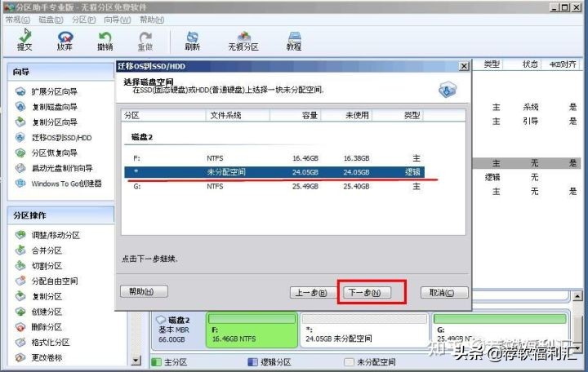Choose 创建分区 operation
This screenshot has height=372, width=588.
coord(47,312)
